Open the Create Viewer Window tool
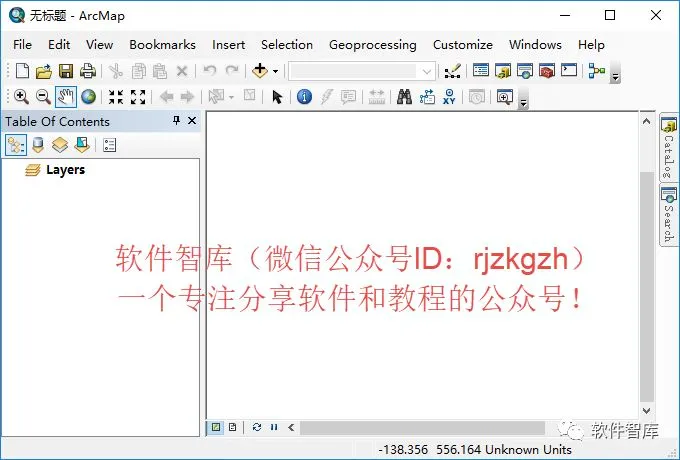Image resolution: width=680 pixels, height=460 pixels. click(505, 97)
